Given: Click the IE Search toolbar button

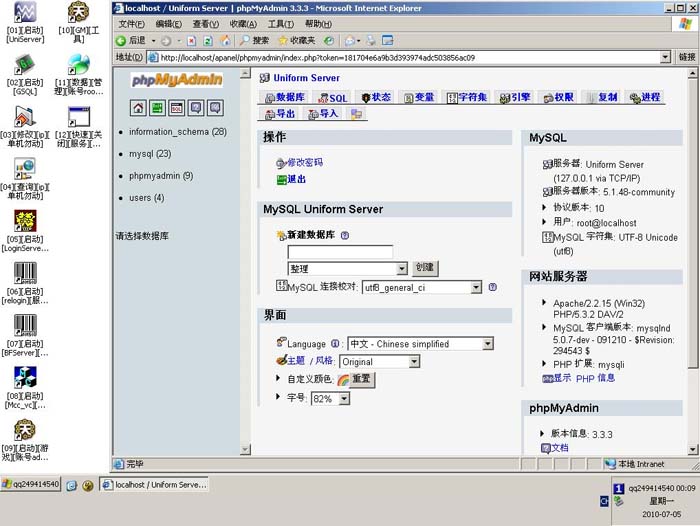Looking at the screenshot, I should pos(254,41).
